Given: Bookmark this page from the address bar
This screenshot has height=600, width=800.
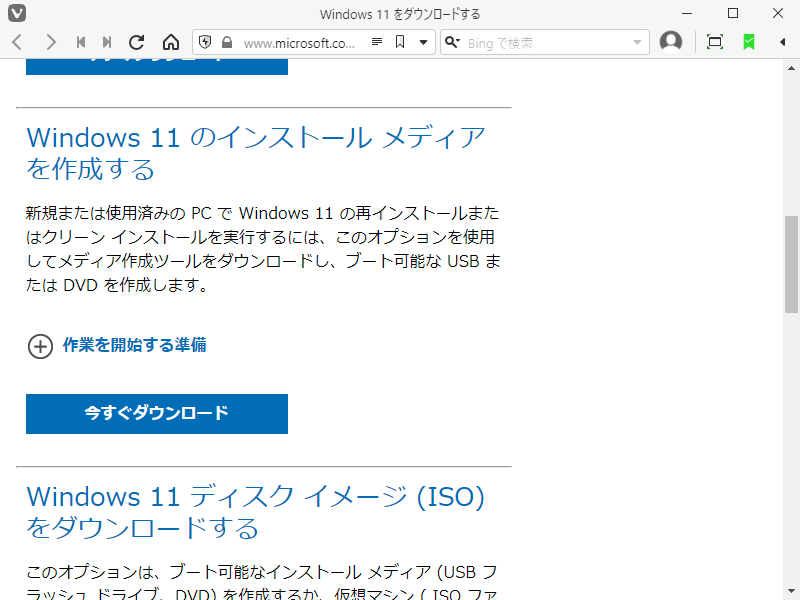Looking at the screenshot, I should tap(401, 42).
